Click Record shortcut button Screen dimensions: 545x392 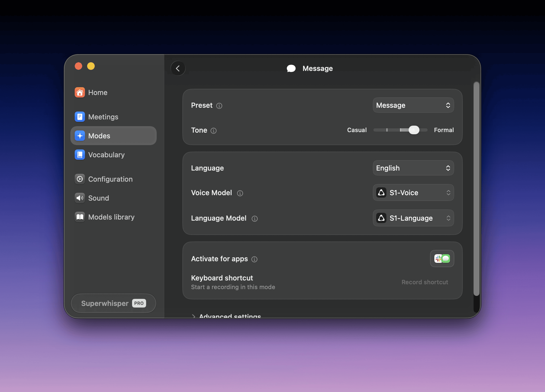[x=425, y=282]
